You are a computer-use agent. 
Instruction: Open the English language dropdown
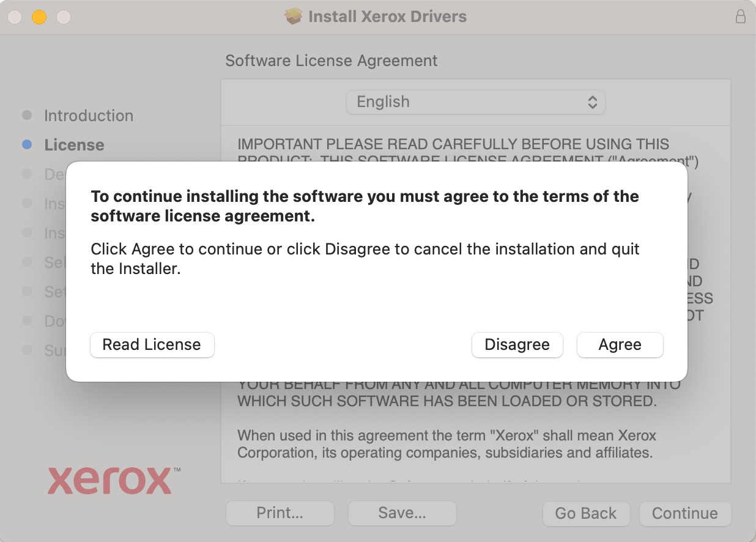coord(475,102)
